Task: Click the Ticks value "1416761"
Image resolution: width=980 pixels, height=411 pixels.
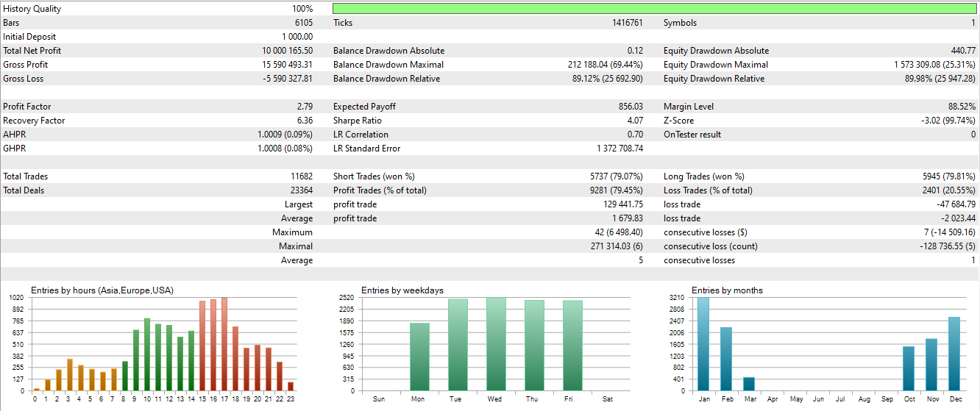Action: (x=628, y=23)
